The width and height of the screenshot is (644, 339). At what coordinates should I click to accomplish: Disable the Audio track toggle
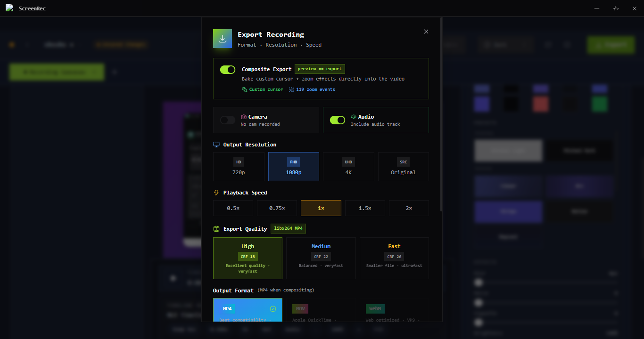point(338,120)
